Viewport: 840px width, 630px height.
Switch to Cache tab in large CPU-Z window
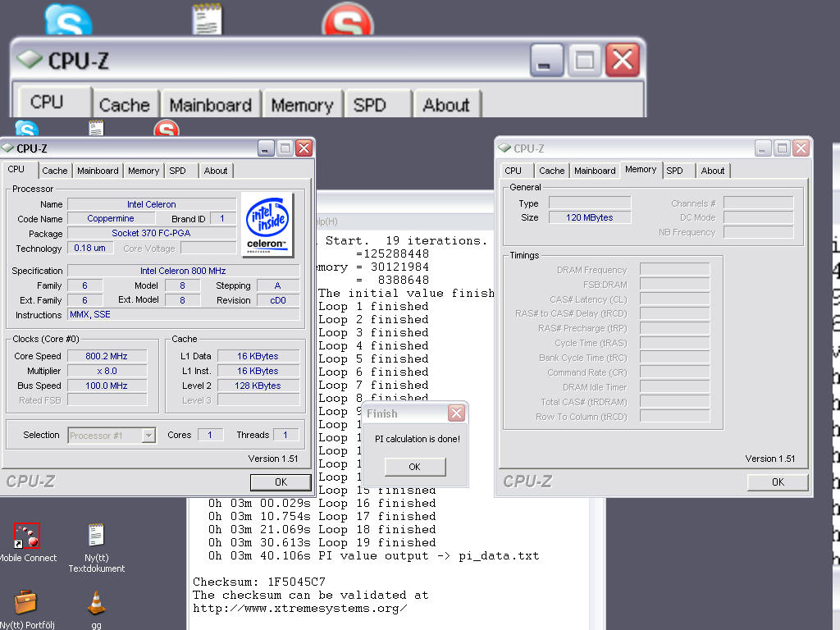125,104
